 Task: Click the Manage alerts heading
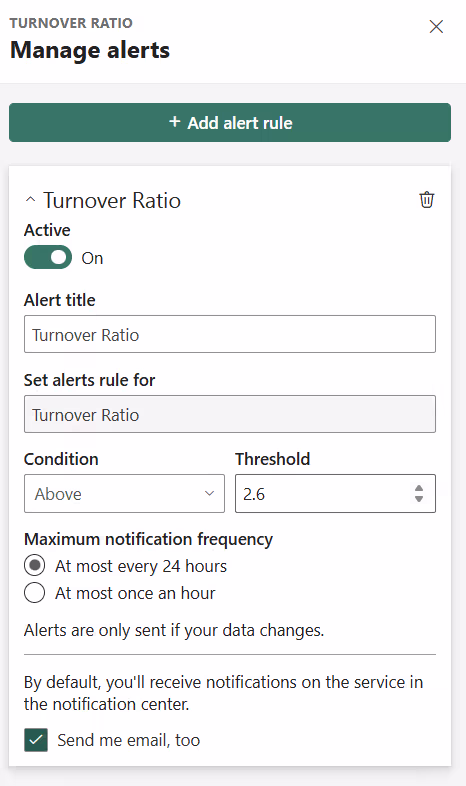[x=90, y=51]
